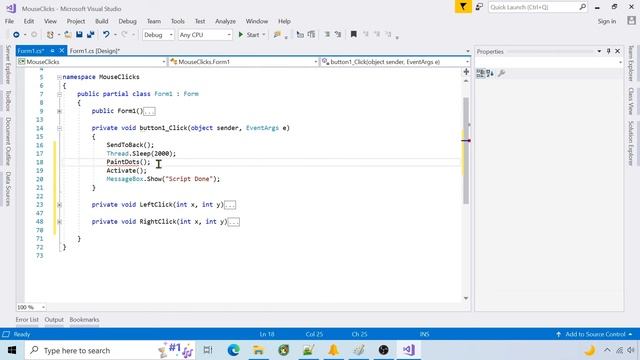Click the Navigate Backward toolbar icon
640x360 pixels.
tap(16, 35)
